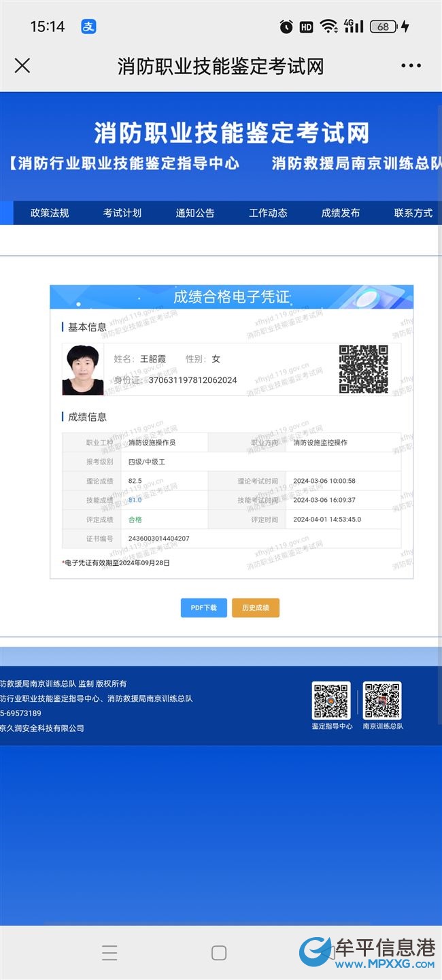Tap the X close icon at top left

tap(22, 65)
